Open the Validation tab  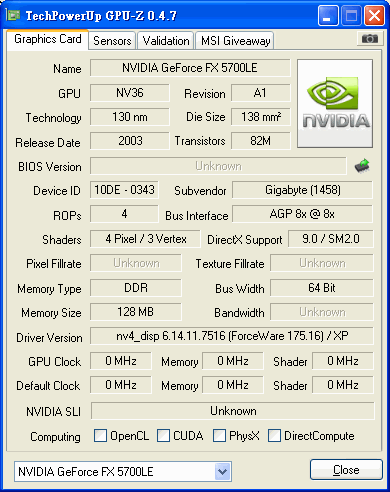click(166, 41)
